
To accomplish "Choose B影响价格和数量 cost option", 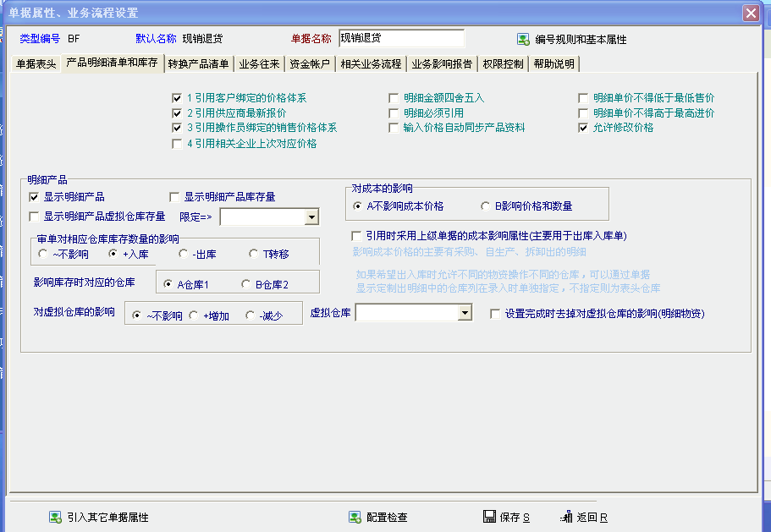I will [x=485, y=206].
